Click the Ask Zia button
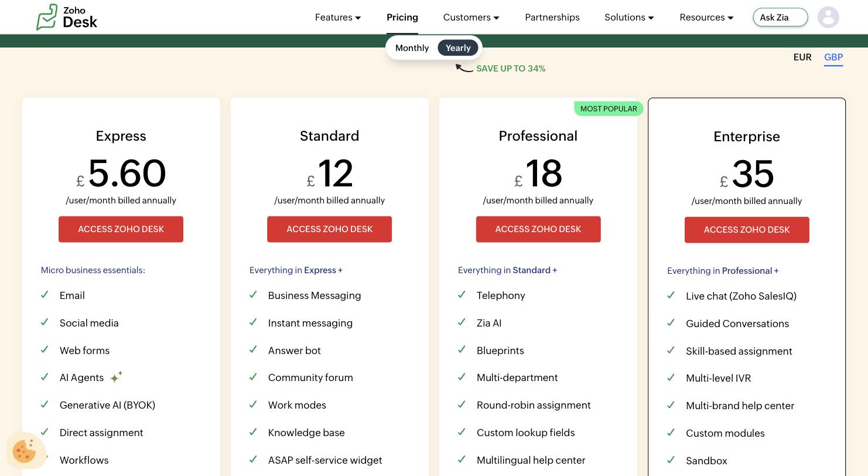Viewport: 868px width, 476px height. coord(780,17)
